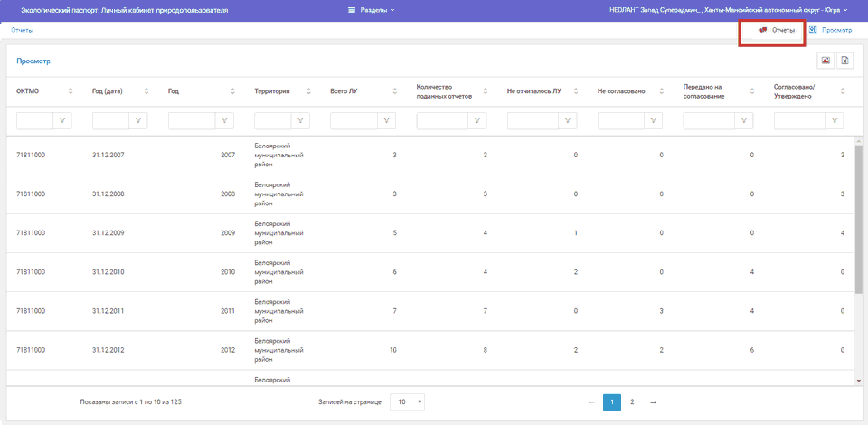868x425 pixels.
Task: Click the export to image icon
Action: (x=826, y=61)
